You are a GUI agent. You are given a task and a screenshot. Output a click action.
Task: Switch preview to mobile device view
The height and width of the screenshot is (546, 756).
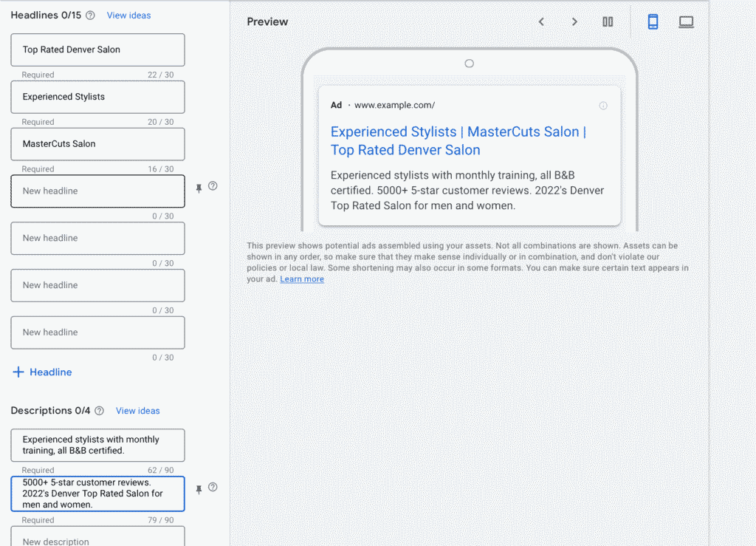coord(653,22)
